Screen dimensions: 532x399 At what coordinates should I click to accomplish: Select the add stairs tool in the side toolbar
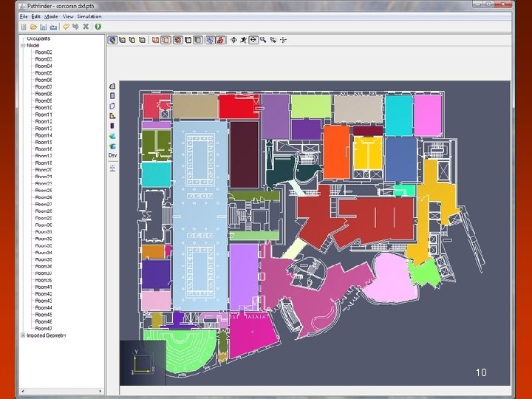click(x=112, y=115)
